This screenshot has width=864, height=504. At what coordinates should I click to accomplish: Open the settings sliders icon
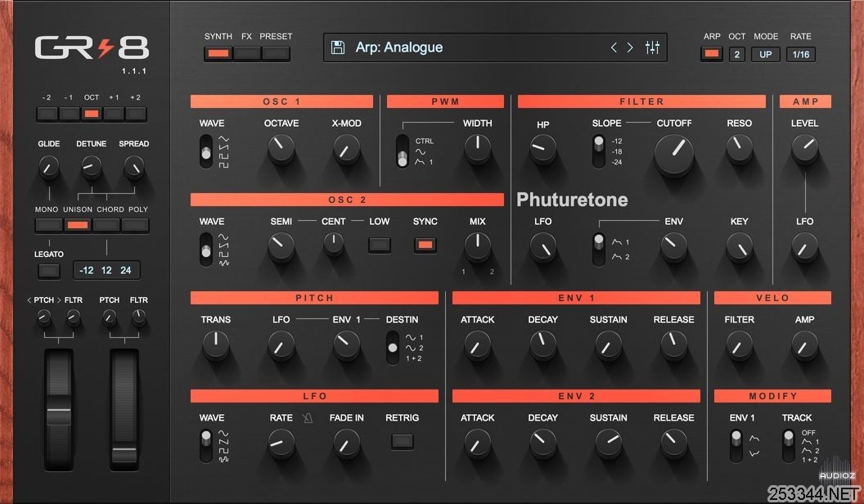click(652, 47)
